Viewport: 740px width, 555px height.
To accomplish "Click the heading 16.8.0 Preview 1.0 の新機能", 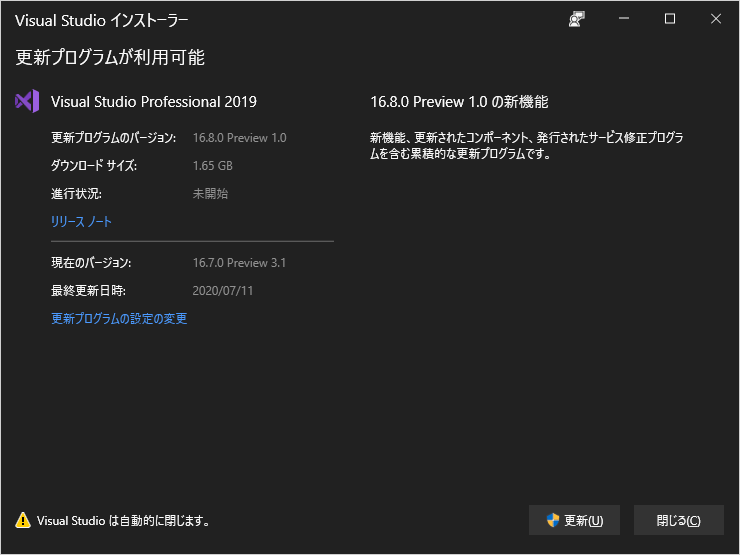I will tap(459, 101).
